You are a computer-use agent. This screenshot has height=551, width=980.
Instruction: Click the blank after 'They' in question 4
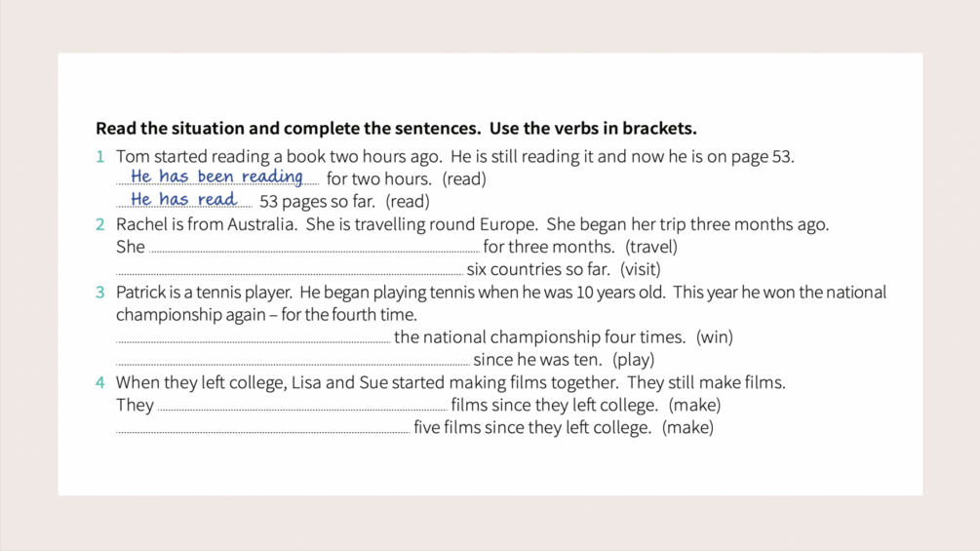click(302, 406)
